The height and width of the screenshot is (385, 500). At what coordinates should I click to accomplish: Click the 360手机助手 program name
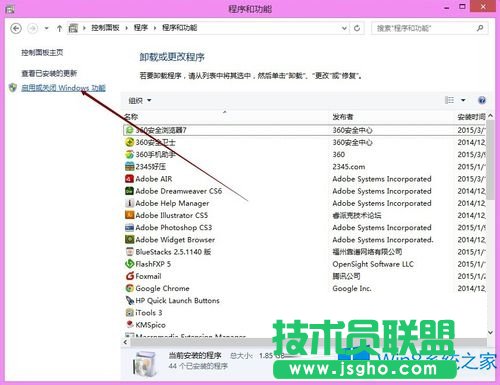coord(155,155)
